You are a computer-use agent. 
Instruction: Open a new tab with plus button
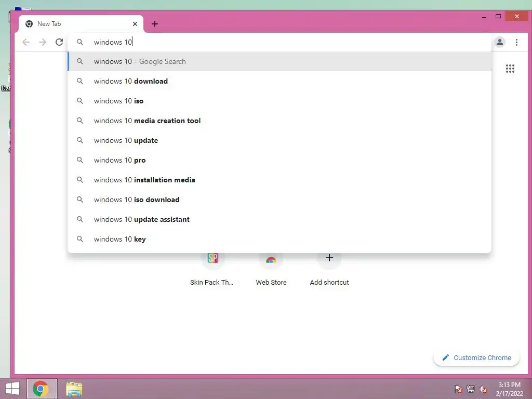(155, 24)
